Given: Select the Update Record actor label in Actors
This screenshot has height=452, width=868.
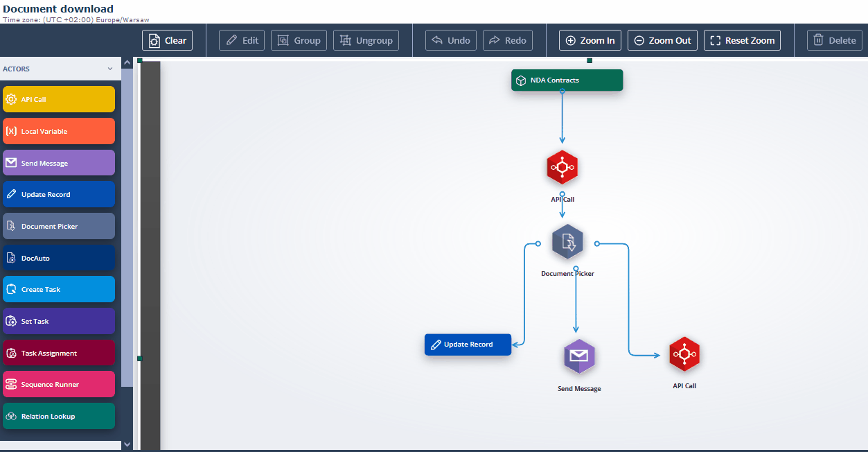Looking at the screenshot, I should tap(46, 195).
